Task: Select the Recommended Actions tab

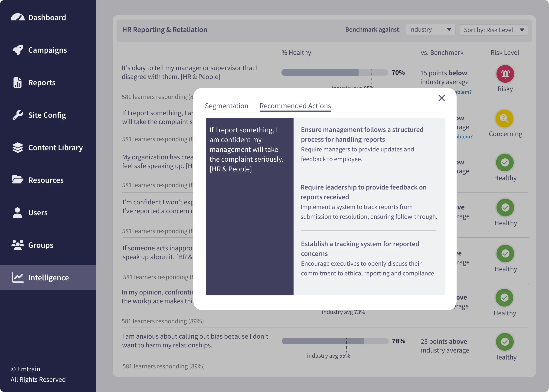Action: 295,106
